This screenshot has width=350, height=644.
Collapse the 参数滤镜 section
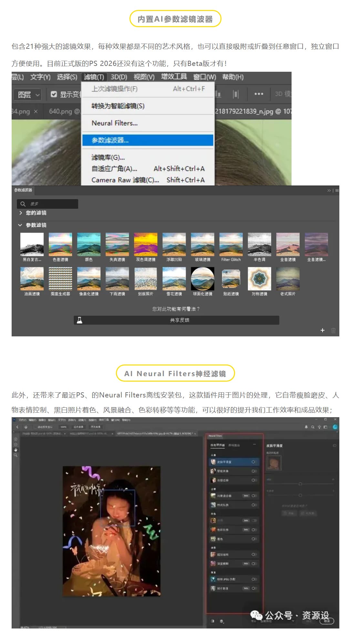[20, 225]
